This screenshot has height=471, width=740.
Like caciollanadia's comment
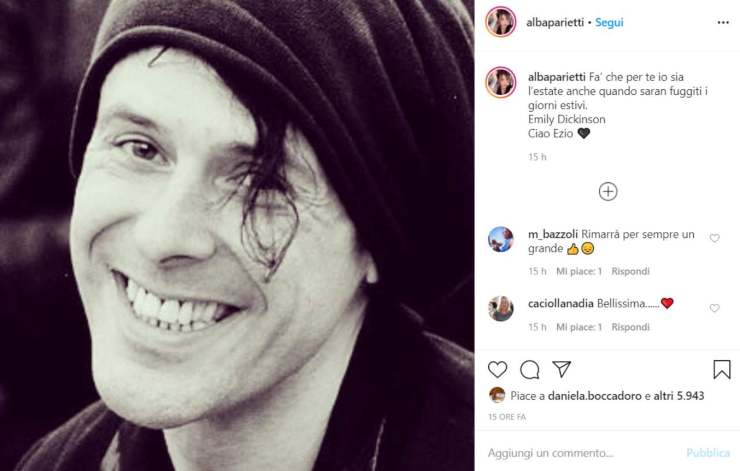[x=714, y=308]
